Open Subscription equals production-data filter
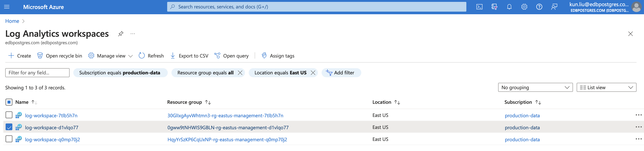 pos(120,73)
